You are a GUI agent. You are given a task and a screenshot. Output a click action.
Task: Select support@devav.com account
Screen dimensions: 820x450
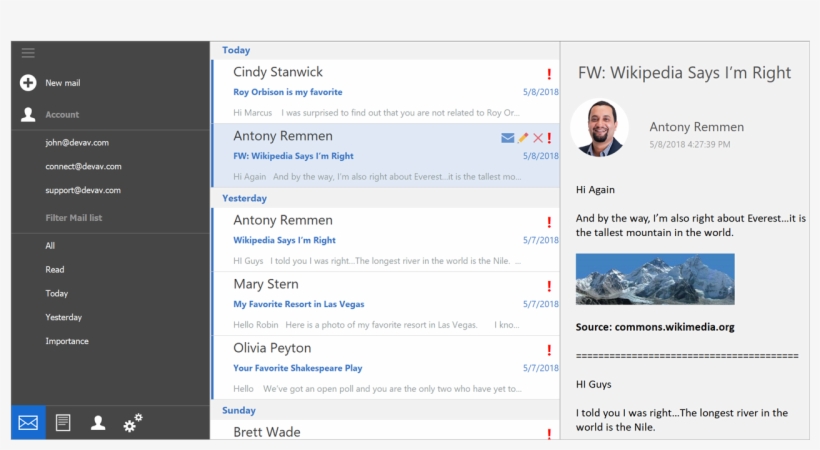pos(83,190)
